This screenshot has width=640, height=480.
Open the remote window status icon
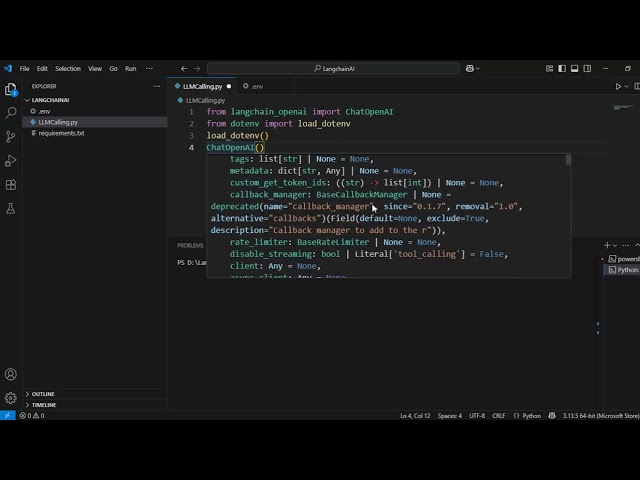tap(8, 416)
